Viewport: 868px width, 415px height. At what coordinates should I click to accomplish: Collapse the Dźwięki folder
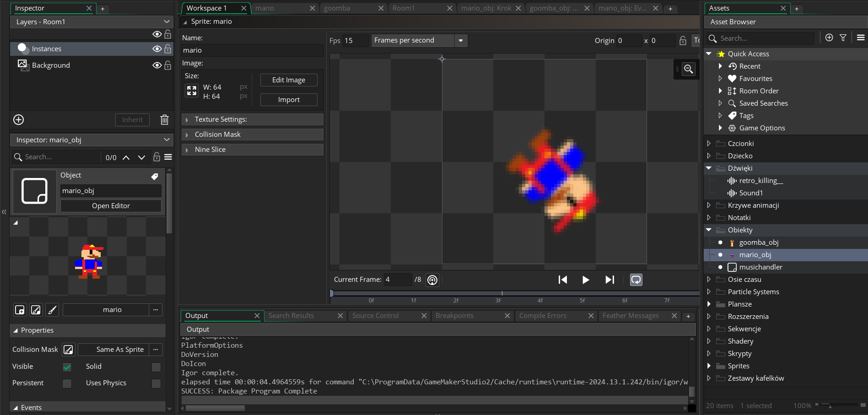pyautogui.click(x=709, y=168)
